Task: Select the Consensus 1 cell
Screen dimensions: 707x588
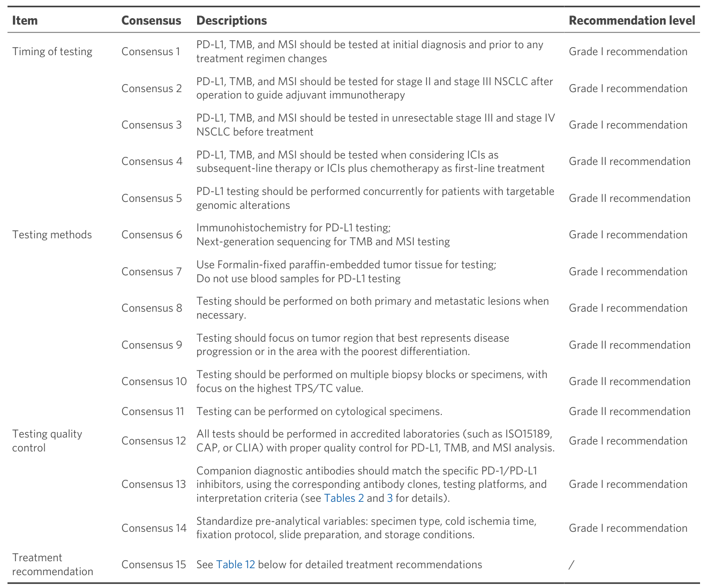Action: point(151,51)
